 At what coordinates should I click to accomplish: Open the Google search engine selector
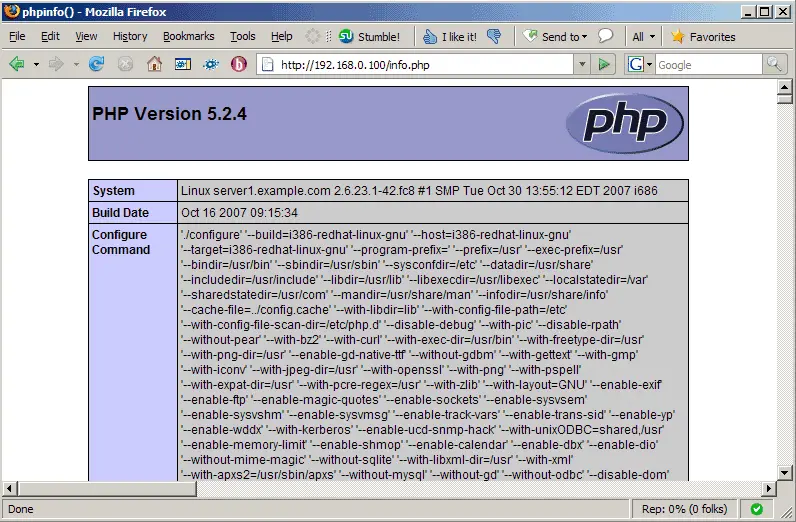[x=640, y=64]
